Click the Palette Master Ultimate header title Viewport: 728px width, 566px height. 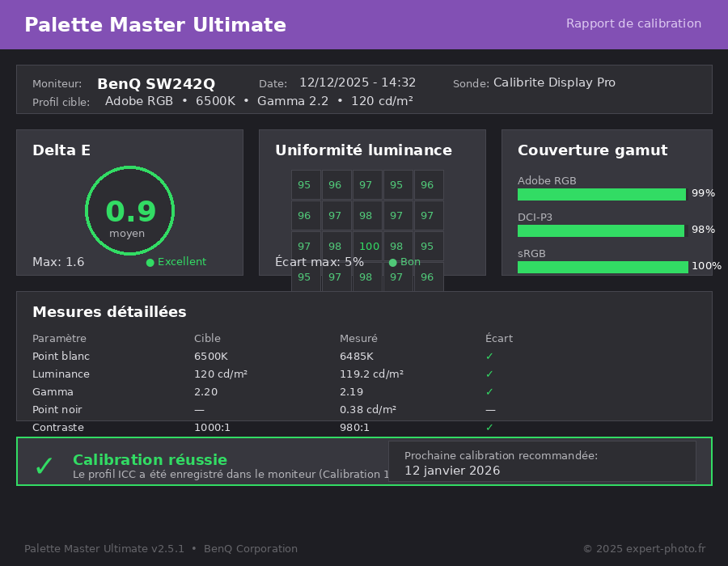coord(155,25)
